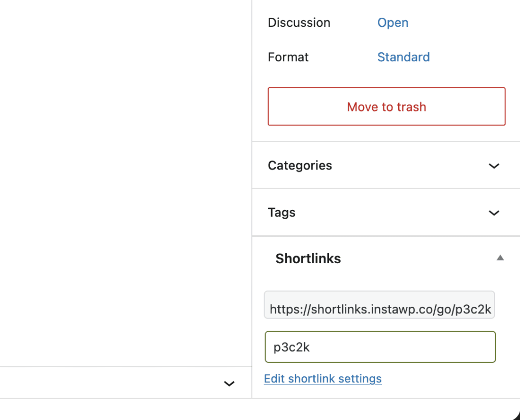The height and width of the screenshot is (420, 520).
Task: Select Move to trash
Action: (x=386, y=107)
